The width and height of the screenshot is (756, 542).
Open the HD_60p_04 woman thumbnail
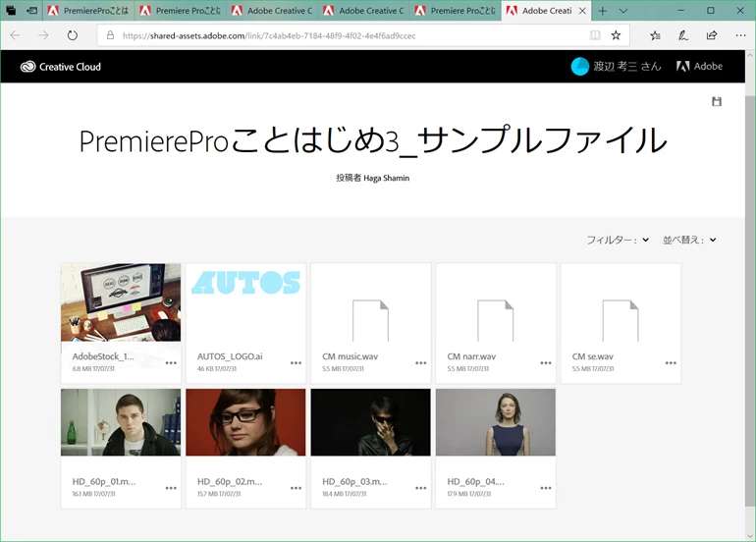pyautogui.click(x=496, y=422)
